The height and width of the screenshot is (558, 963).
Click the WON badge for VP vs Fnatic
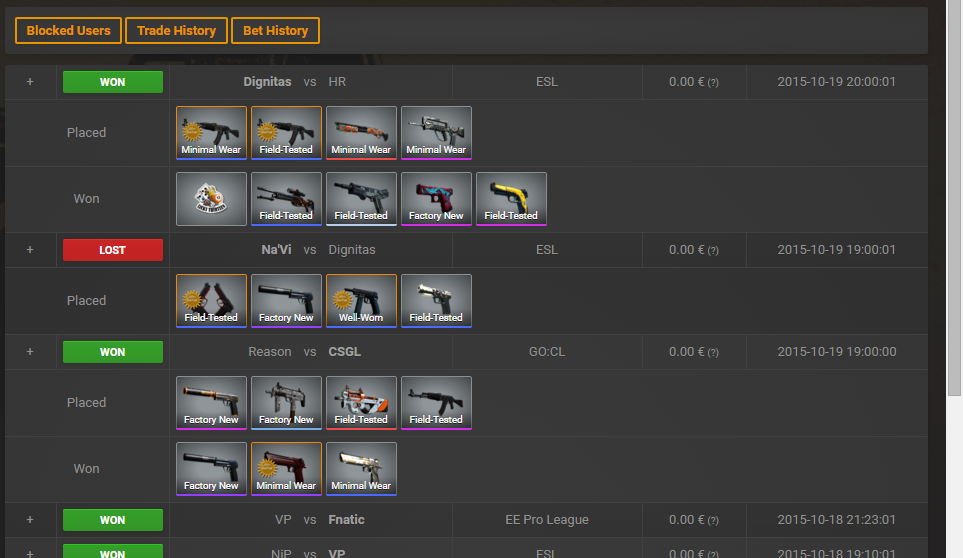(113, 520)
